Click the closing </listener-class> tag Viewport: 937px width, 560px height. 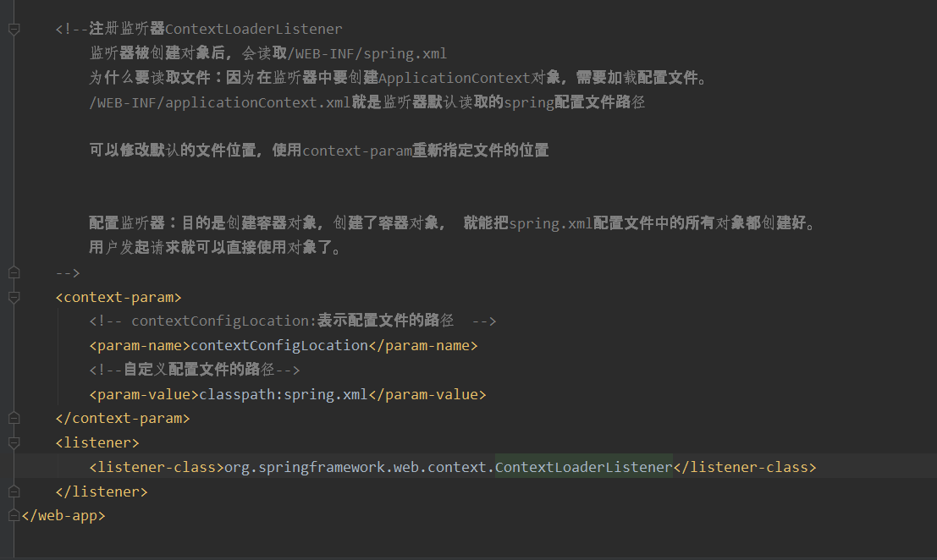click(x=745, y=467)
